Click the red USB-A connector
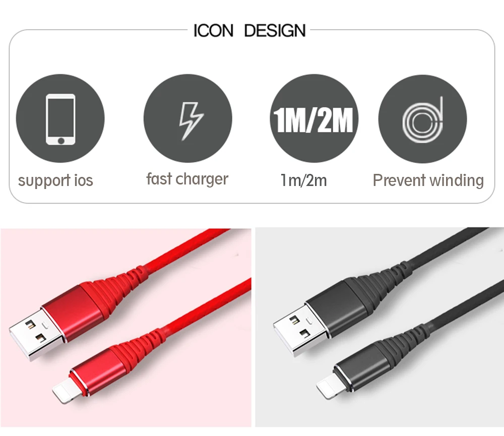 click(x=36, y=334)
